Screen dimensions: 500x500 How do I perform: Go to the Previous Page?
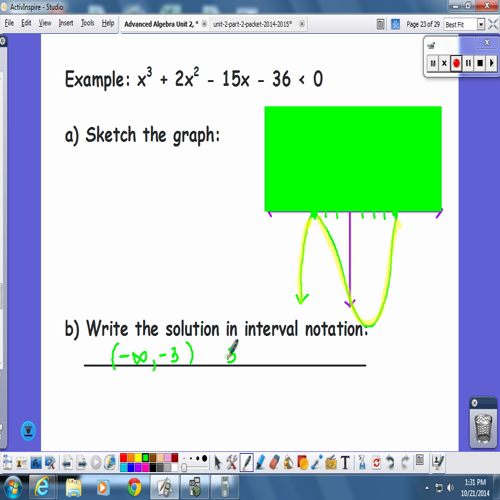tap(68, 463)
